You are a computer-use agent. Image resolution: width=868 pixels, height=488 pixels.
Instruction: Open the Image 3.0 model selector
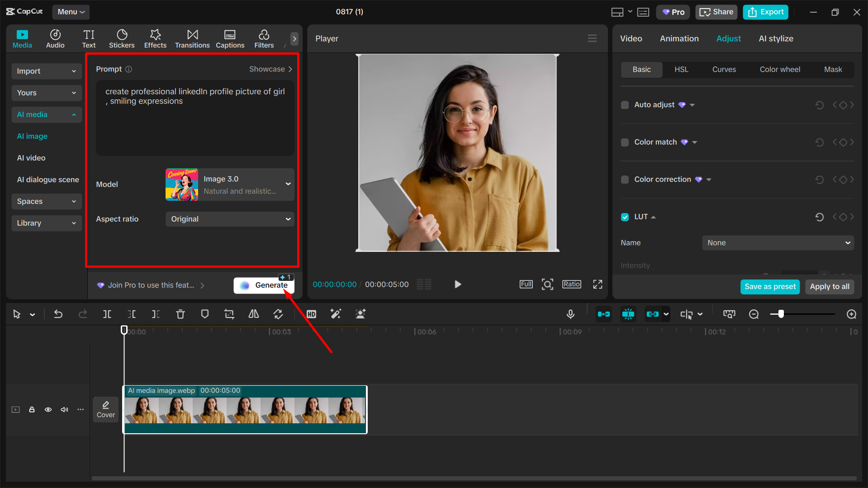(x=230, y=185)
